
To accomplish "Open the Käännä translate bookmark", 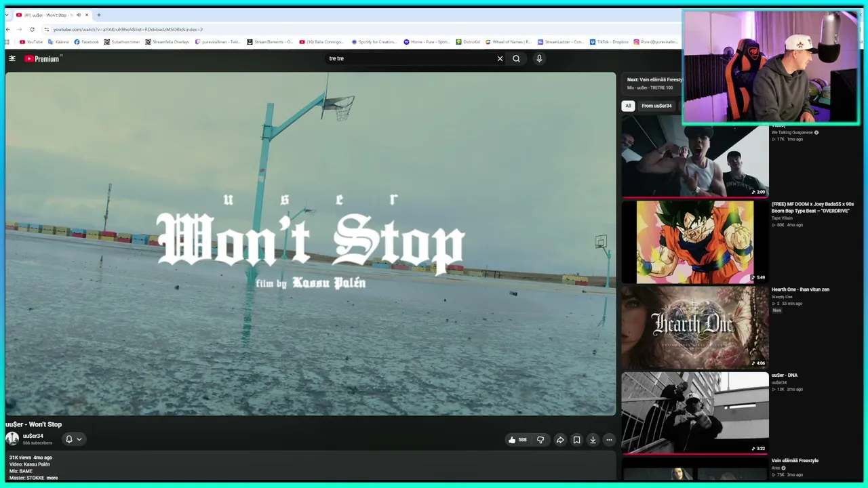I will point(58,42).
